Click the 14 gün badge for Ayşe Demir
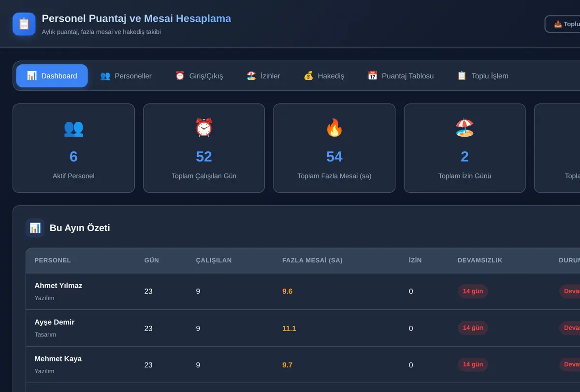The height and width of the screenshot is (392, 580). pos(473,328)
